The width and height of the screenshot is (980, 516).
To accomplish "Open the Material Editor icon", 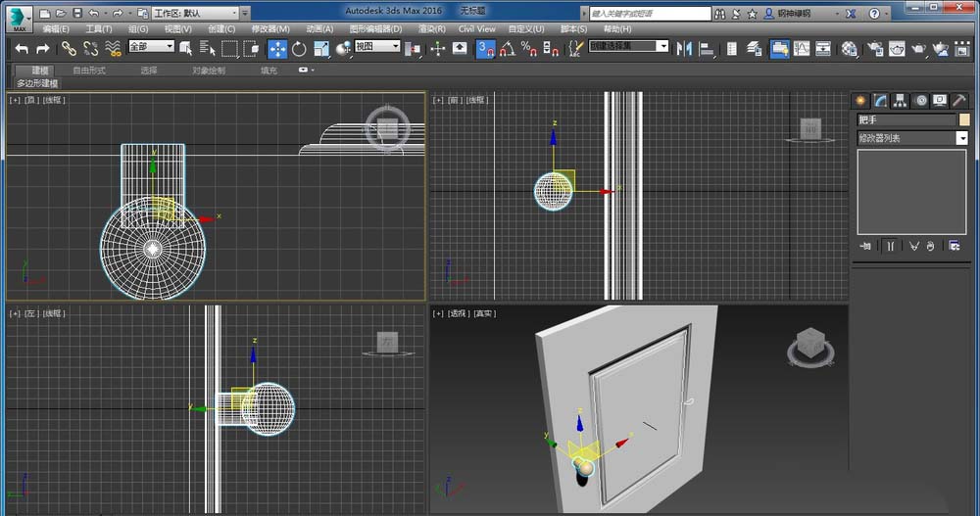I will tap(849, 49).
